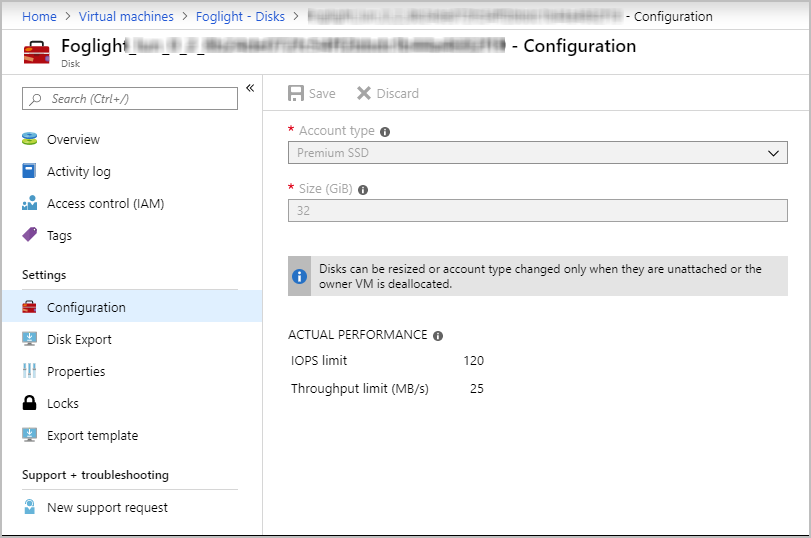Navigate to Virtual machines breadcrumb
This screenshot has width=811, height=538.
(x=128, y=16)
